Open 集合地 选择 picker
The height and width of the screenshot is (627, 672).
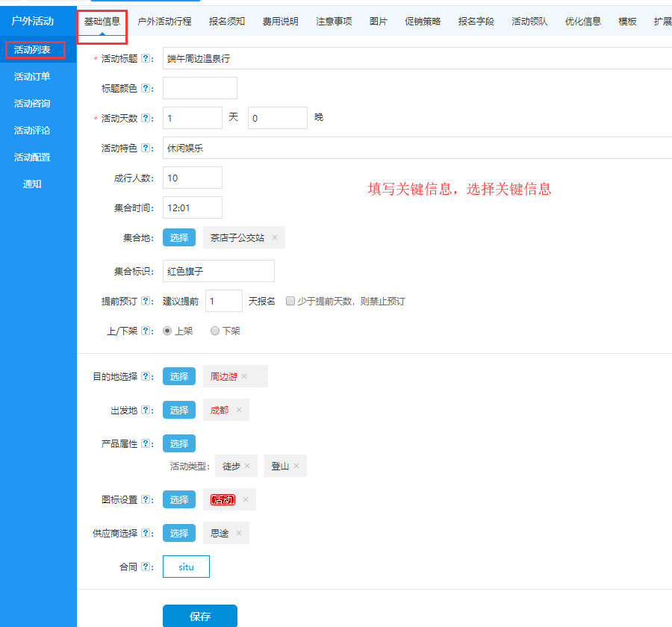coord(179,238)
